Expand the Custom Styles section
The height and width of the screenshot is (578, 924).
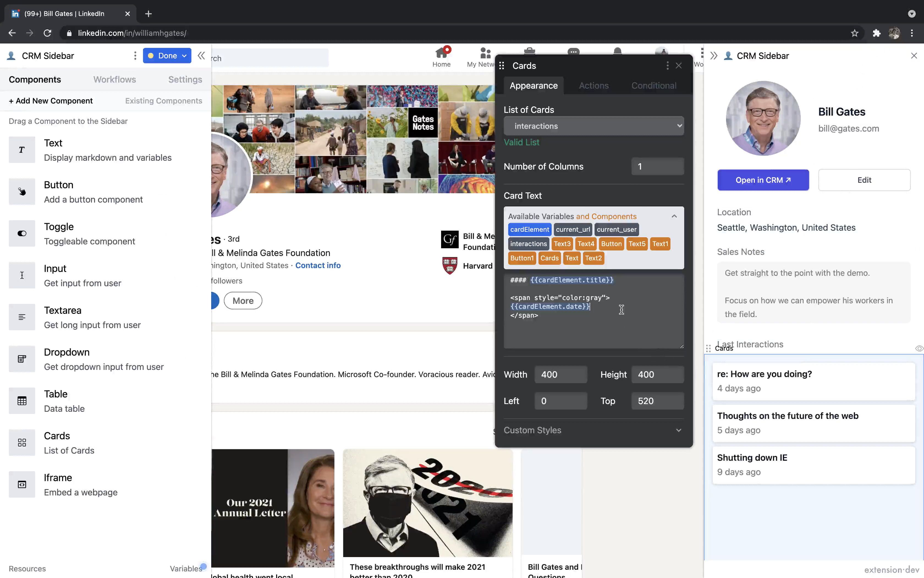coord(594,430)
